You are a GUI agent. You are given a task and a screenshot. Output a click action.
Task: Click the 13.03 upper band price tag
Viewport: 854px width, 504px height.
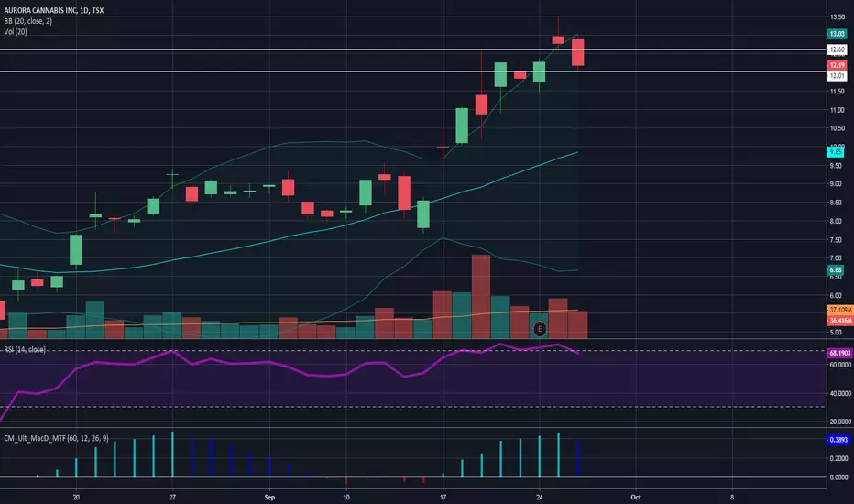click(x=837, y=34)
